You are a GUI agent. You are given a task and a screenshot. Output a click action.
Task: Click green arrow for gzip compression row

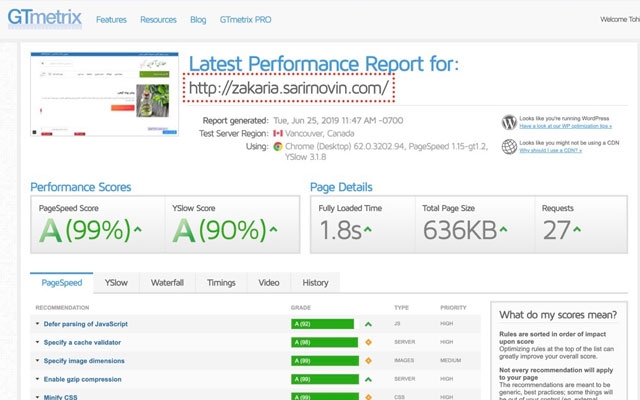[368, 379]
